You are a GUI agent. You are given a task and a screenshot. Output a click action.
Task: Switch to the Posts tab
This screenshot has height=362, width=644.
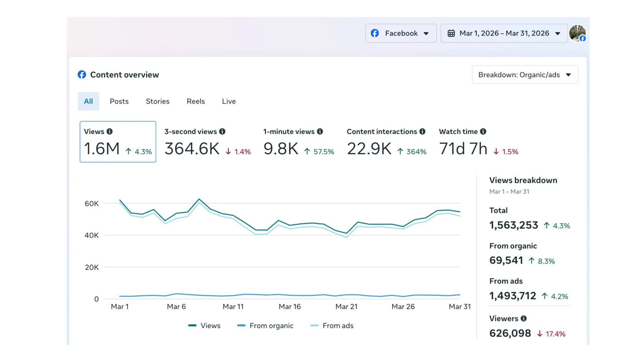point(119,101)
